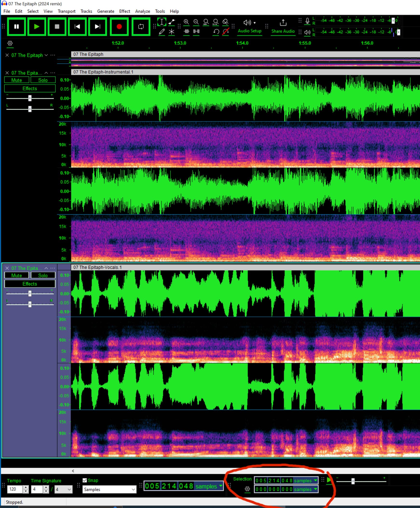Open Effects for the Vocals track
Viewport: 420px width, 508px height.
point(30,284)
